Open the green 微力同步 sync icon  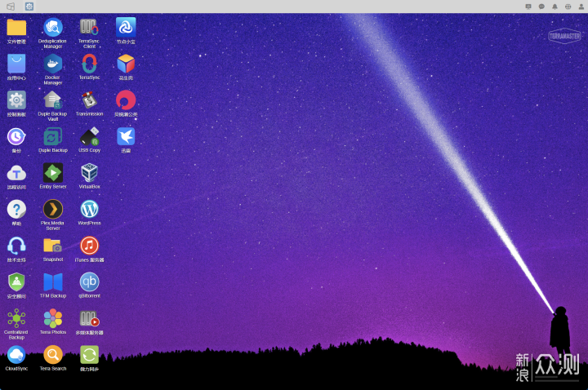pyautogui.click(x=89, y=354)
